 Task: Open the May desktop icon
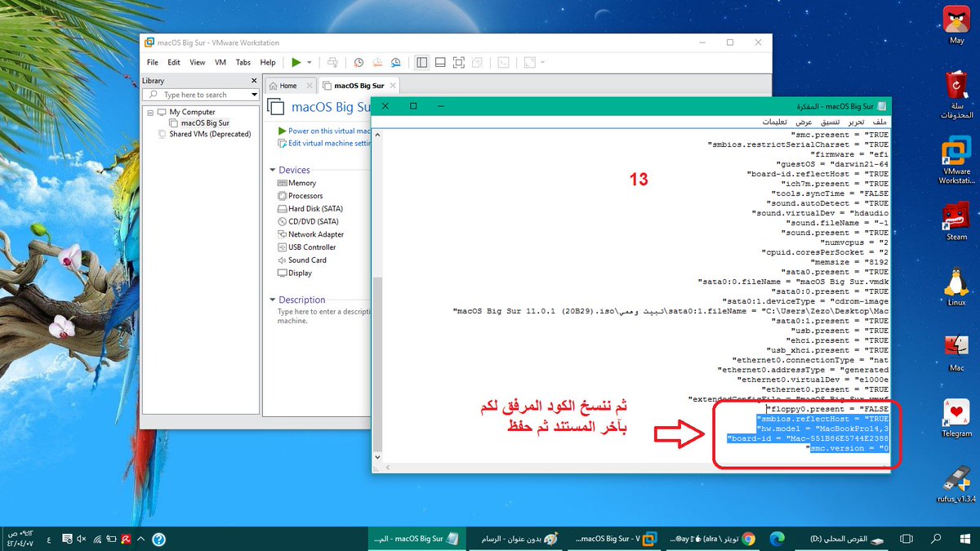pyautogui.click(x=956, y=24)
